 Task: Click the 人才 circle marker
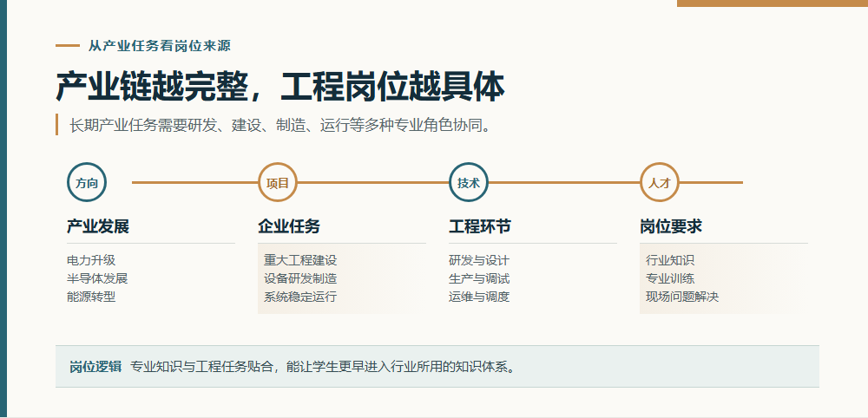point(660,182)
